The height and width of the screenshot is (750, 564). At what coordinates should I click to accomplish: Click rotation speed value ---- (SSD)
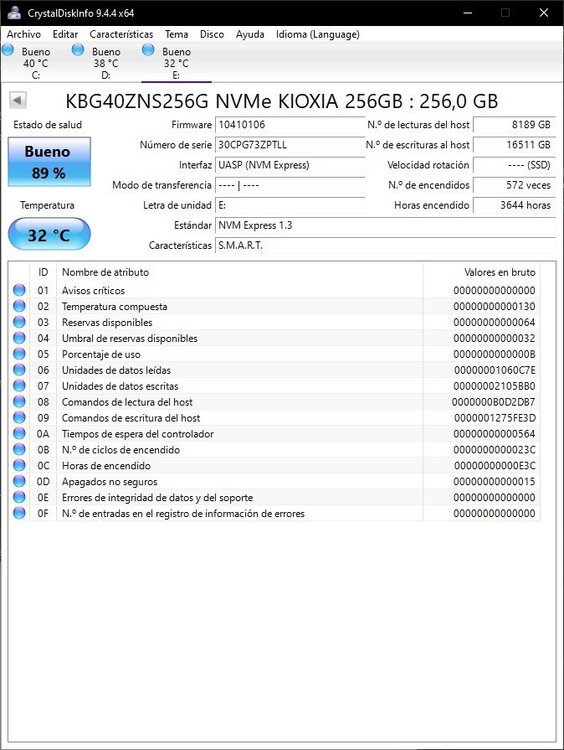pos(514,165)
